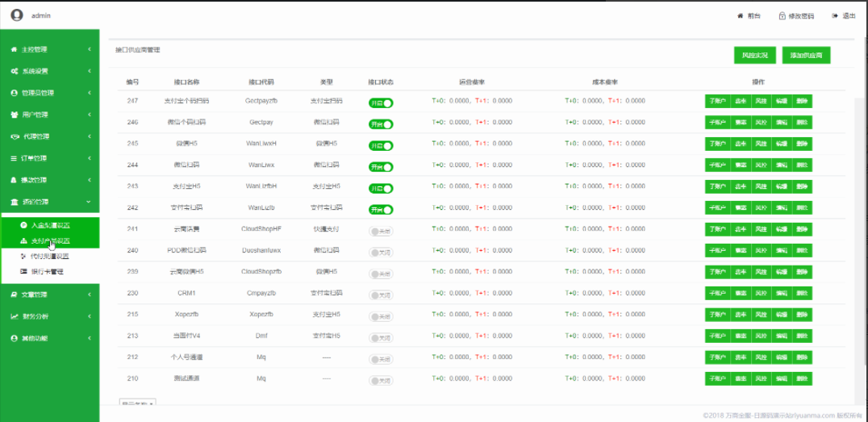Click the home icon of 主控管理

[x=15, y=49]
